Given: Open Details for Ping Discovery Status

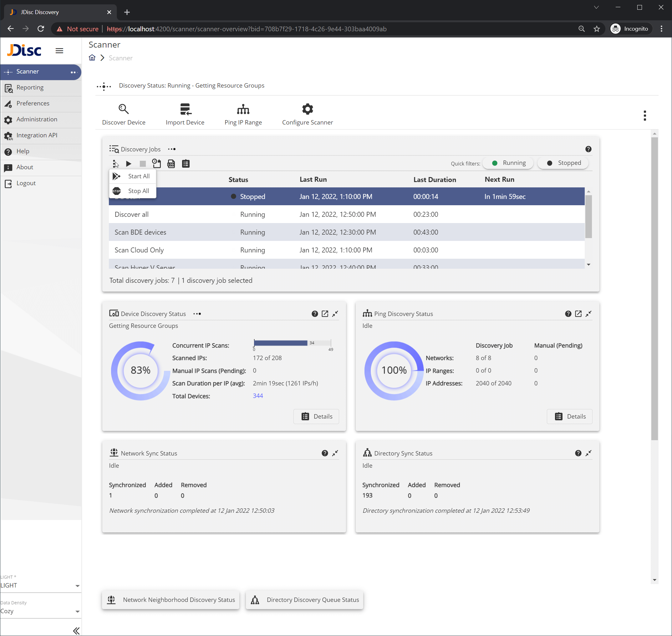Looking at the screenshot, I should click(570, 416).
